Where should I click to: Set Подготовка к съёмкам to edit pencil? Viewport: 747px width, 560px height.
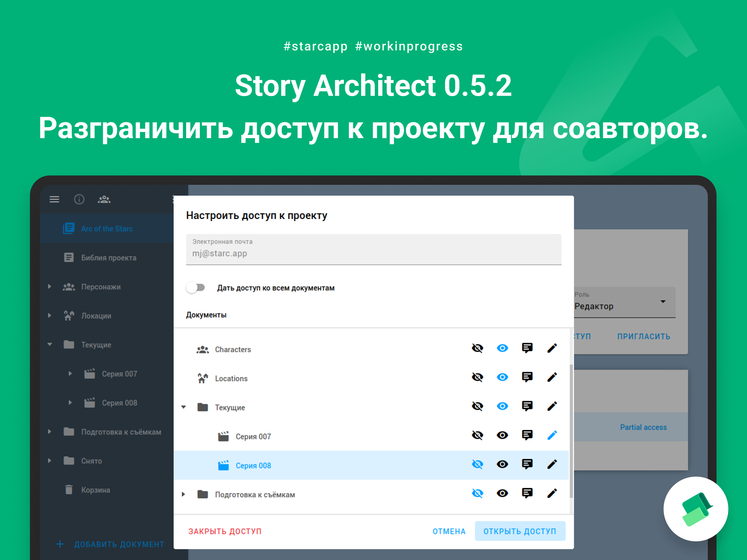click(552, 493)
